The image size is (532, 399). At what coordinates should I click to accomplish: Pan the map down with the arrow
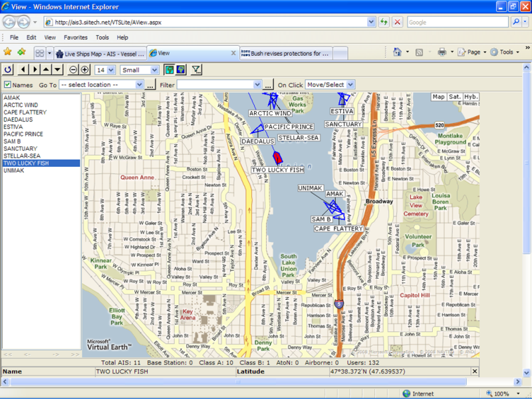point(58,70)
